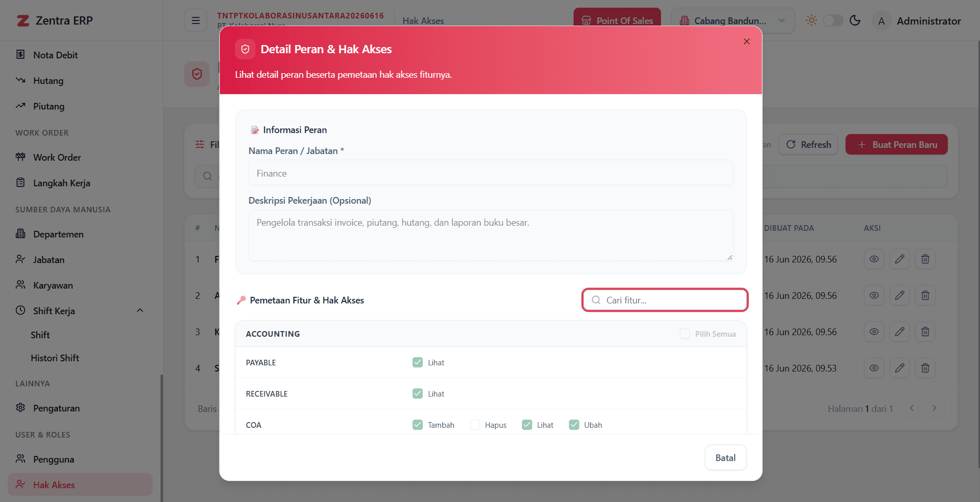
Task: Click the Refresh button
Action: click(808, 144)
